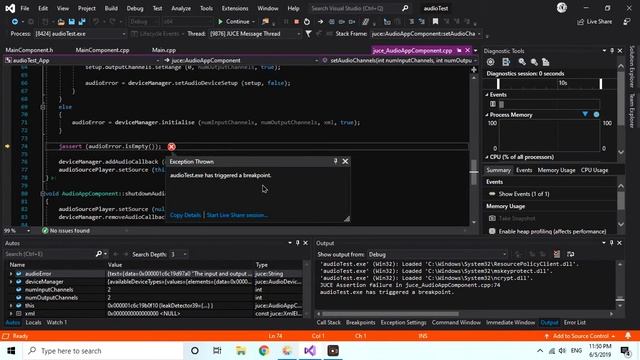Click the blue triangle marker in Process Memory

point(585,114)
